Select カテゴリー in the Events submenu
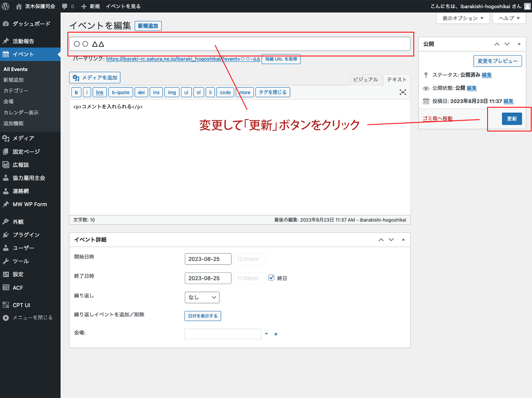Screen dimensions: 532x398 click(x=16, y=91)
